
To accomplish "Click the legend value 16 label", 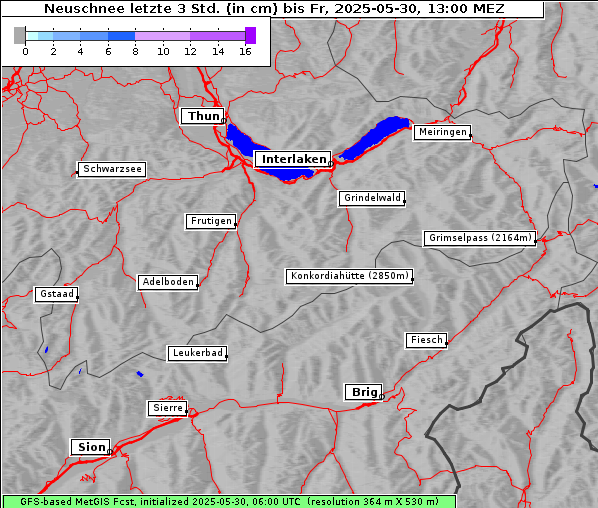I will [245, 51].
